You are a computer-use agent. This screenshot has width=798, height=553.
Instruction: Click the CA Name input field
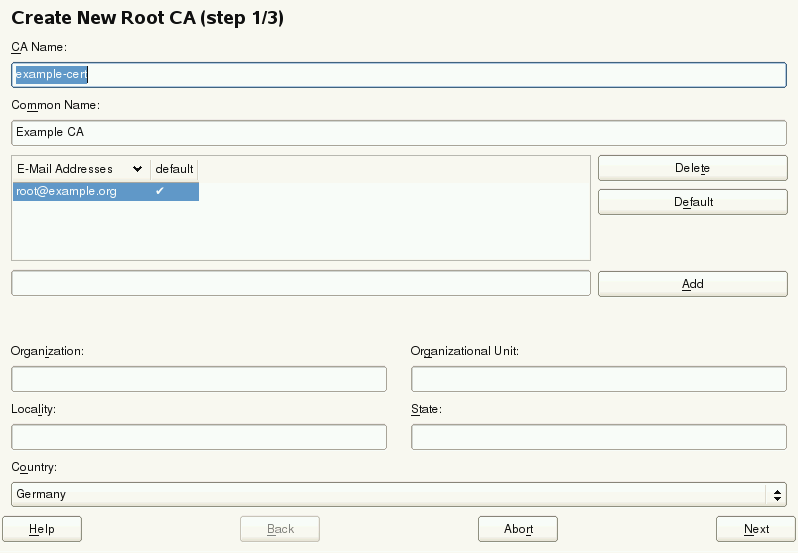click(x=400, y=75)
